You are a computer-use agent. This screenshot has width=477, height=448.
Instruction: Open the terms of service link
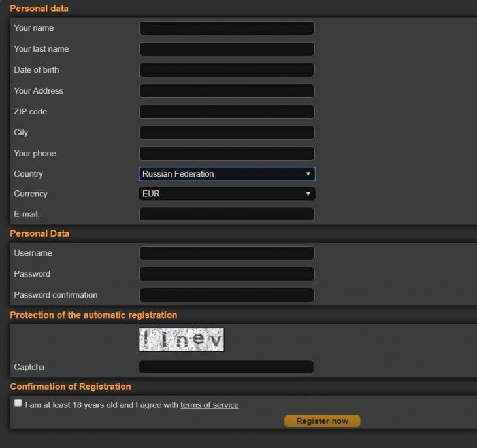click(x=209, y=405)
